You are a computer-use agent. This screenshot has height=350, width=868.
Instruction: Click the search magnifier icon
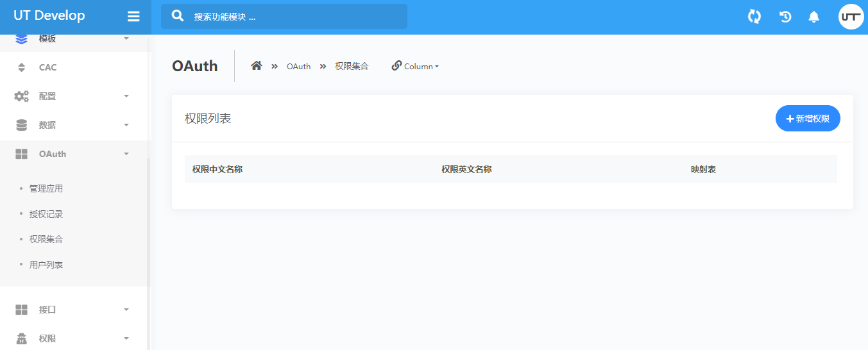pos(178,16)
